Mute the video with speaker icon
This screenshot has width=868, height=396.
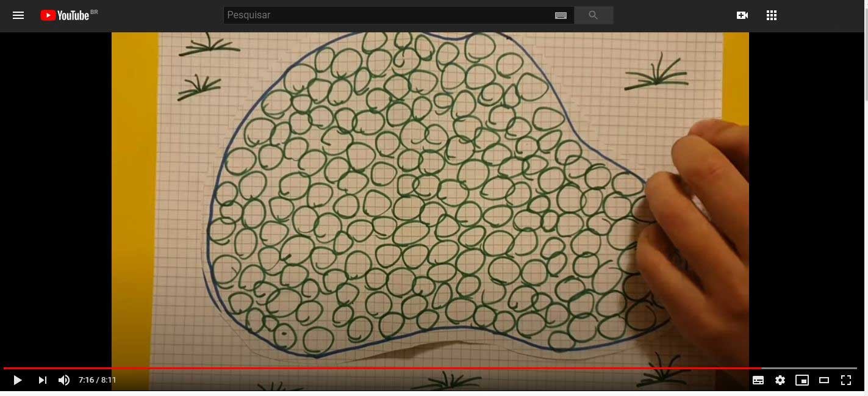pyautogui.click(x=64, y=380)
